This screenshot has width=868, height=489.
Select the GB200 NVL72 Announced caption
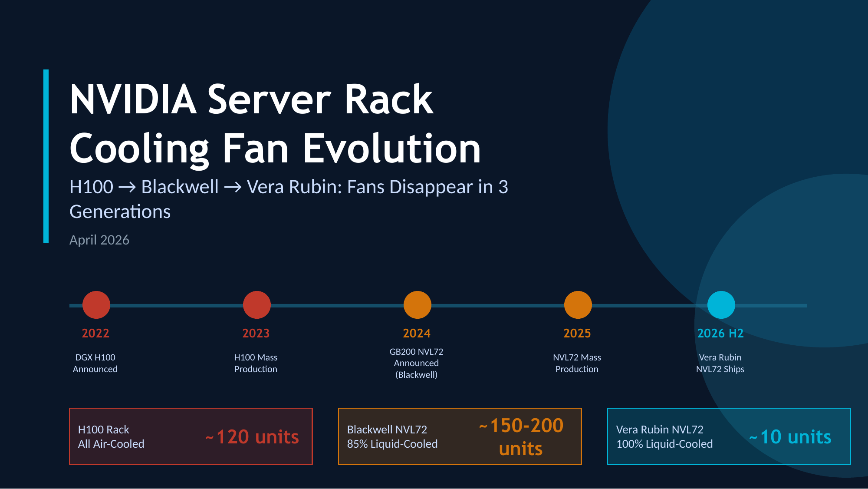pyautogui.click(x=416, y=363)
